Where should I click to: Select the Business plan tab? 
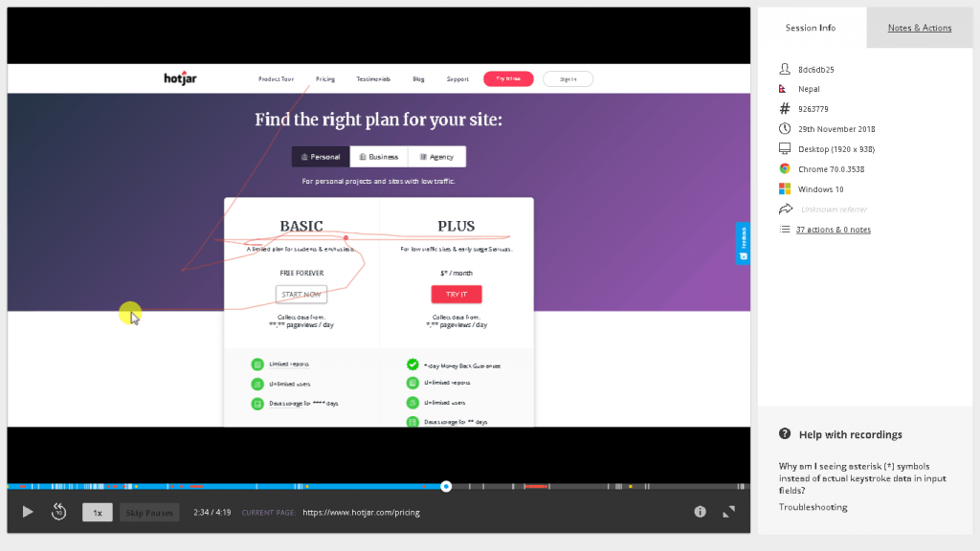pos(379,156)
